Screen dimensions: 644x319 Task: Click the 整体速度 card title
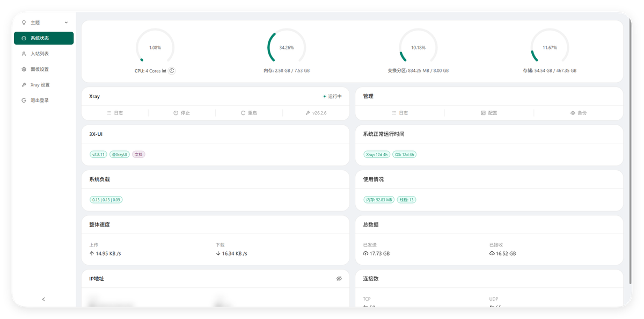pyautogui.click(x=99, y=224)
